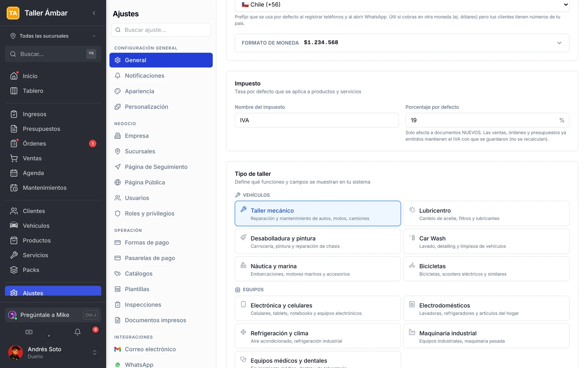Expand the Formato de moneda section
This screenshot has height=368, width=588.
pos(402,43)
